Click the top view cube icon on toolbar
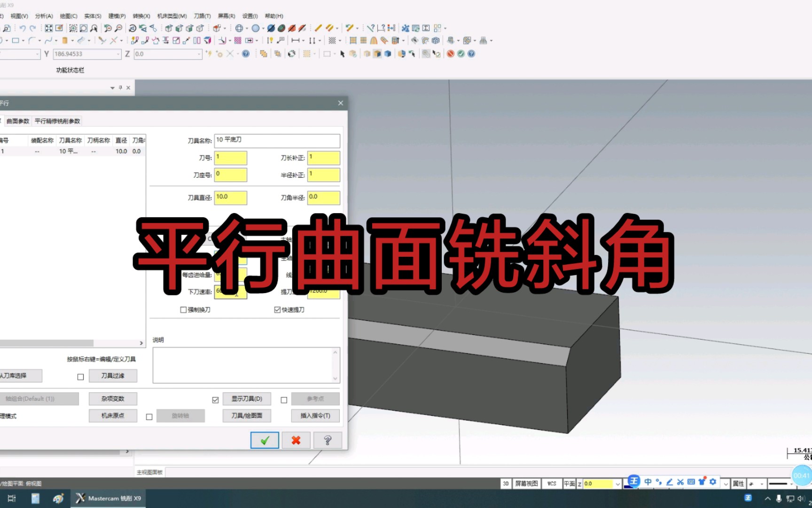812x508 pixels. [x=168, y=28]
